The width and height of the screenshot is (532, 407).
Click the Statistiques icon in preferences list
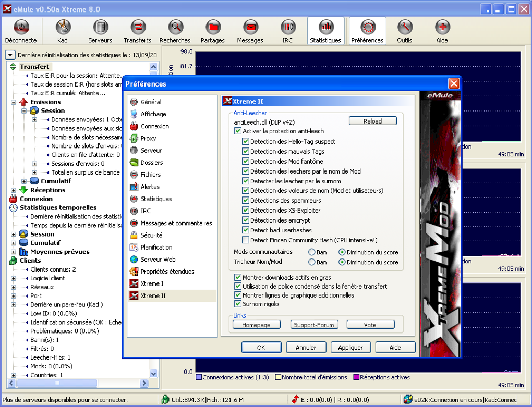pyautogui.click(x=134, y=199)
